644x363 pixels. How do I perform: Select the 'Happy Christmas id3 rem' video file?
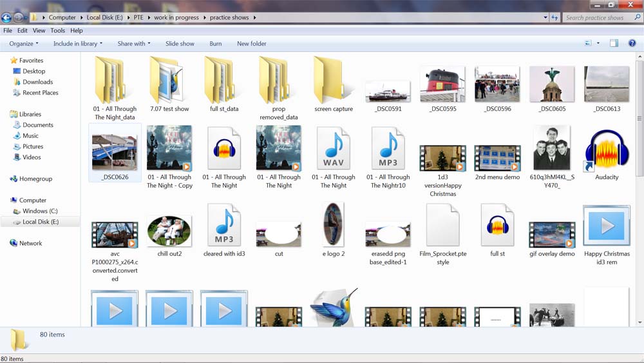[606, 227]
